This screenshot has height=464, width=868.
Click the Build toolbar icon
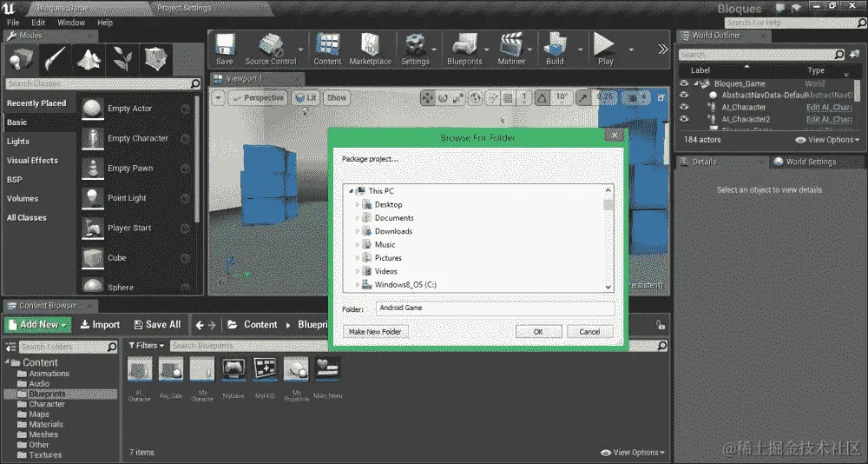click(555, 50)
